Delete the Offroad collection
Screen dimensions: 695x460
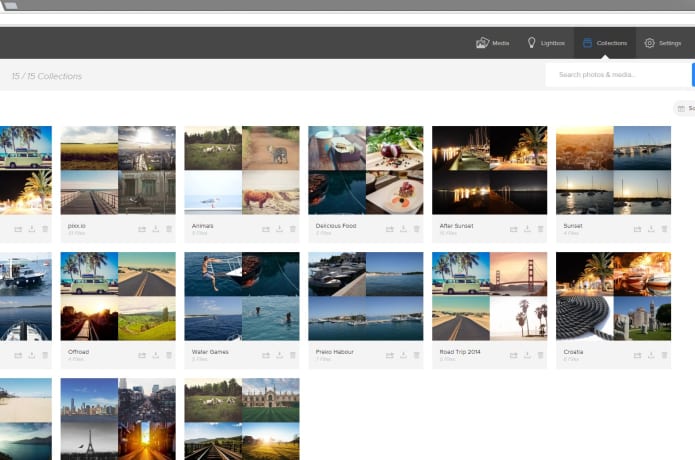tap(169, 355)
